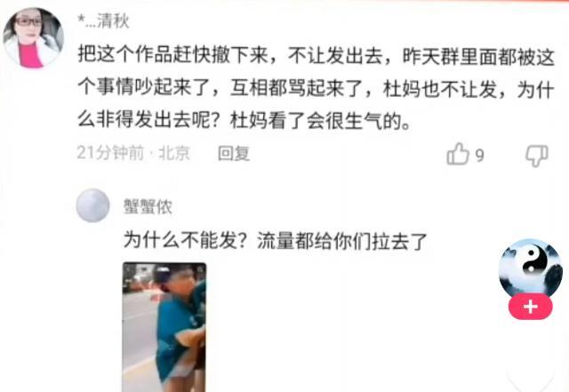
Task: Tap the reply text 为什么不能发？流量都给你们拉去了
Action: coord(276,240)
